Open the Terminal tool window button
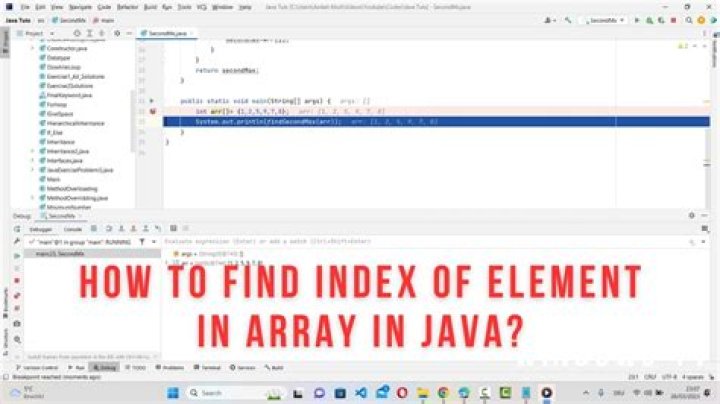The width and height of the screenshot is (720, 404). [x=208, y=368]
